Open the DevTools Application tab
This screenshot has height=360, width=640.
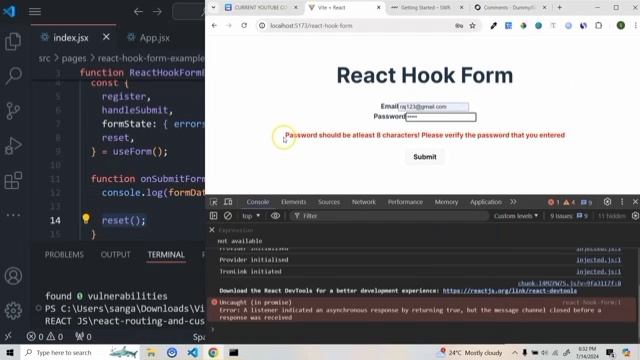tap(485, 202)
